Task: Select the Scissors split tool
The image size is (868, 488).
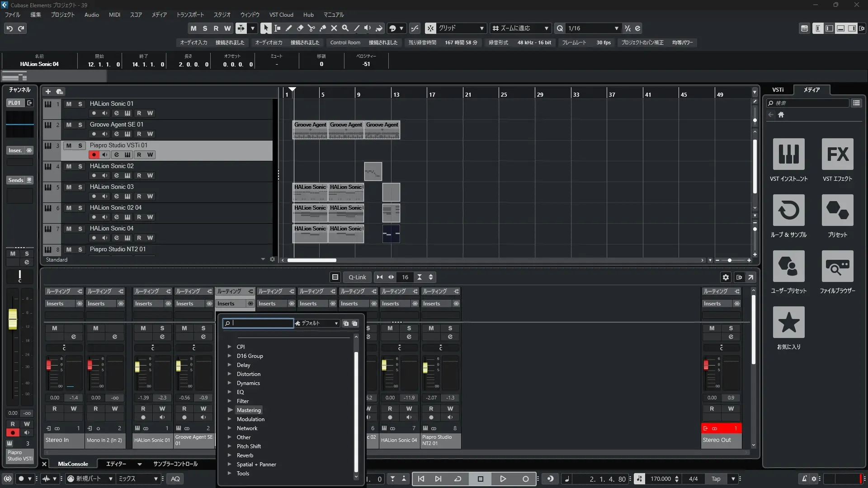Action: tap(311, 28)
